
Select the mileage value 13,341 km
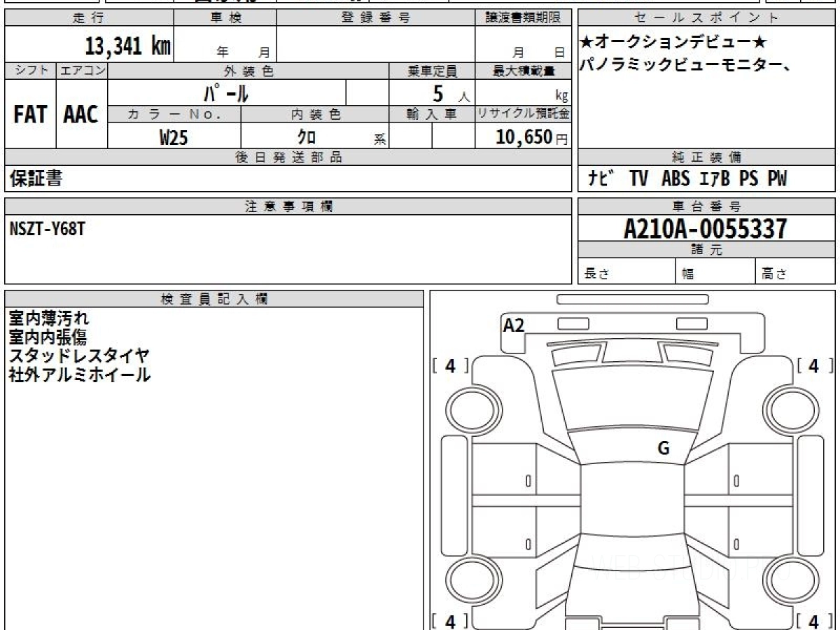tap(127, 46)
